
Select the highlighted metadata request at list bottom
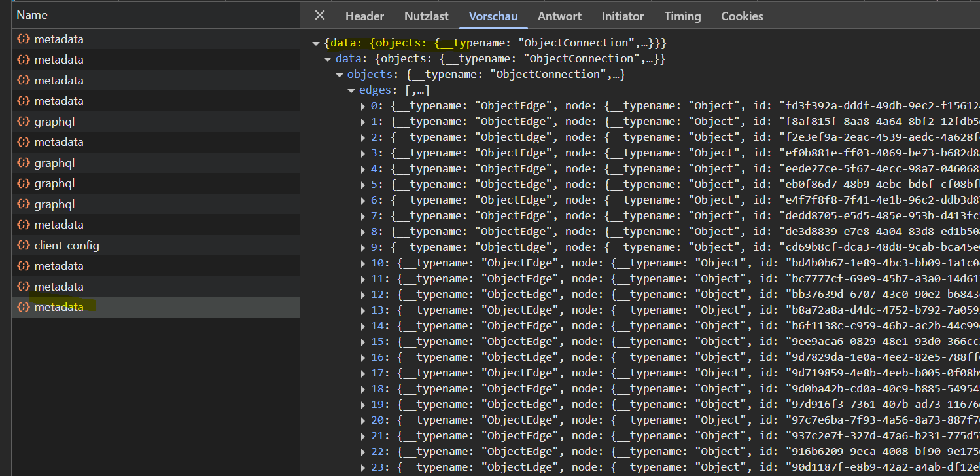(x=156, y=307)
